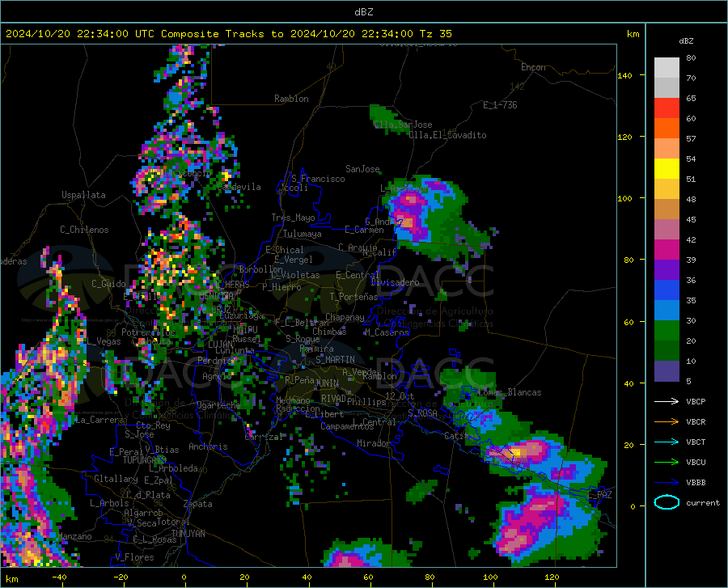Click the 'Ugarteche' map label
This screenshot has height=588, width=728.
[x=218, y=404]
